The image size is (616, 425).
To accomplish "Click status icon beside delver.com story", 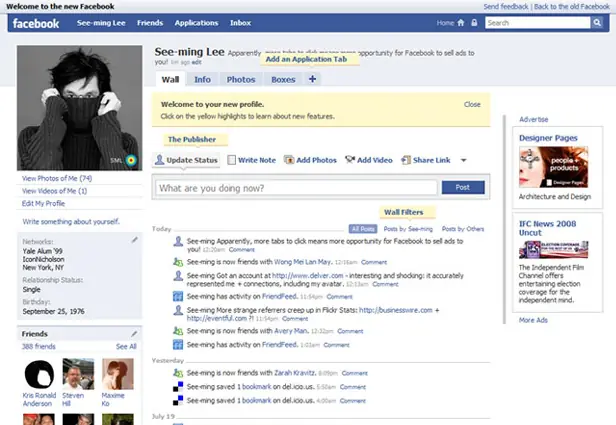I will (x=178, y=276).
